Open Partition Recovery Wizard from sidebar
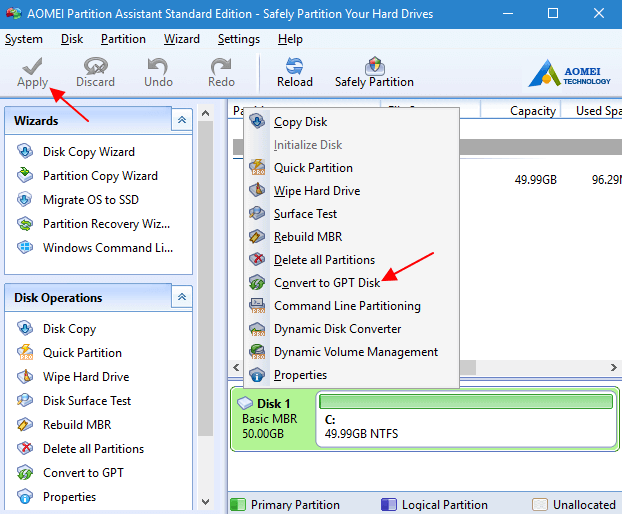Viewport: 622px width, 514px height. [x=106, y=224]
